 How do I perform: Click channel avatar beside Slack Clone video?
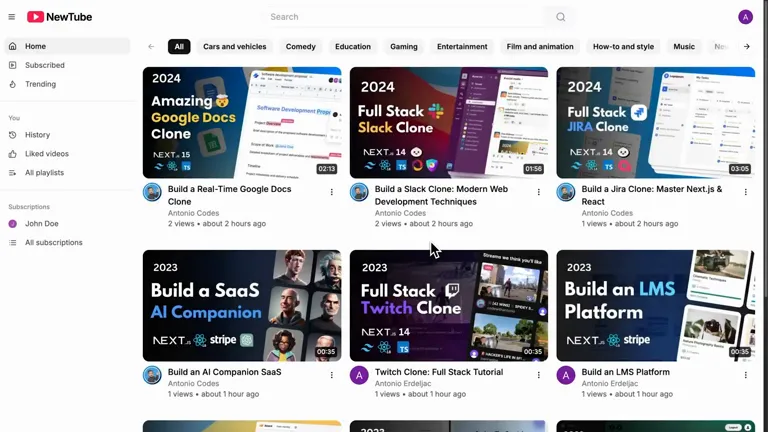click(359, 192)
